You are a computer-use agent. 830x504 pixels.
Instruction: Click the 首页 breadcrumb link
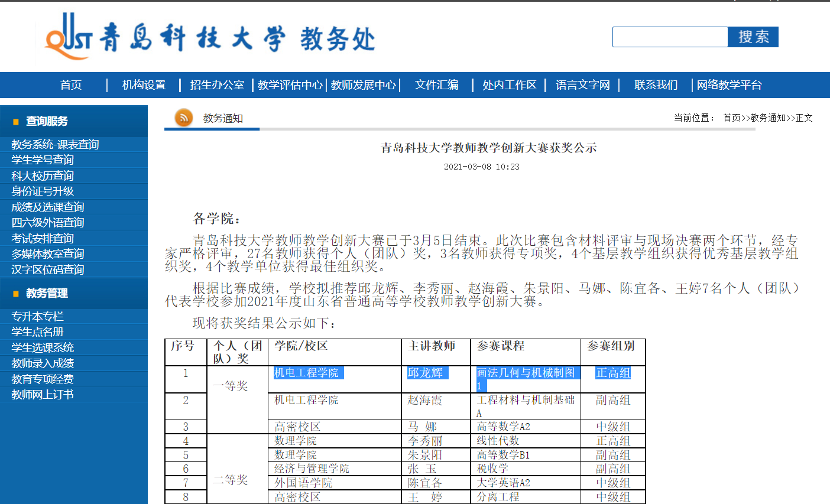point(732,118)
